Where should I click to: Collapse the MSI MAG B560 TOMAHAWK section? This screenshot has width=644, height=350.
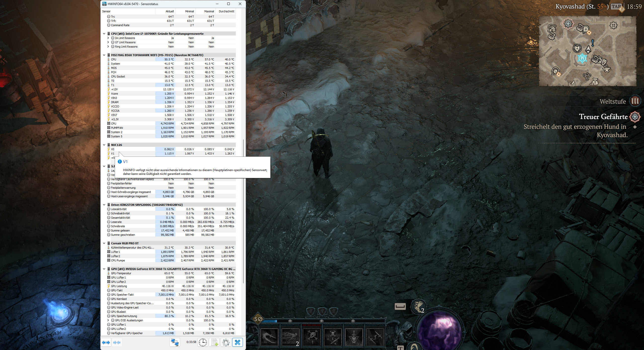(x=104, y=55)
